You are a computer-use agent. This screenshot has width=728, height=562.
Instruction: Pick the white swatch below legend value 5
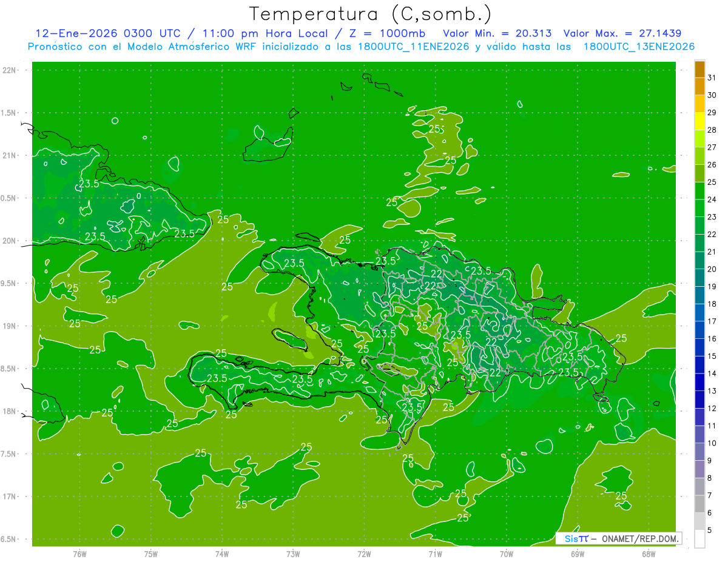pyautogui.click(x=699, y=539)
